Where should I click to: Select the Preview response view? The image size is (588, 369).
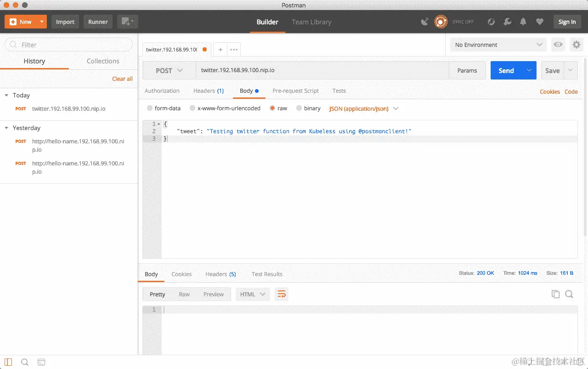[x=214, y=295]
